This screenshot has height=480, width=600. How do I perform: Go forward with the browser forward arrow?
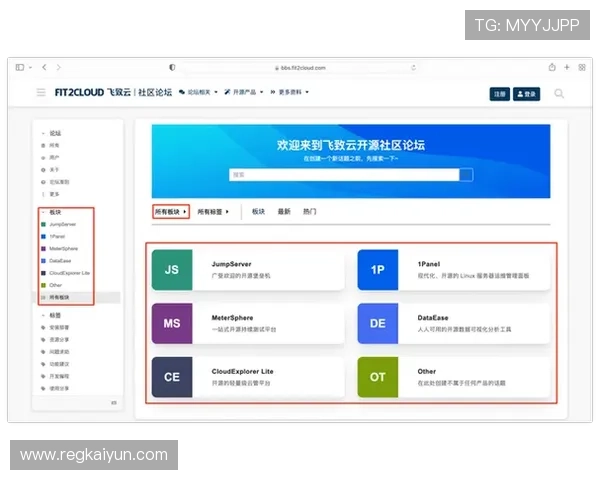pos(59,67)
